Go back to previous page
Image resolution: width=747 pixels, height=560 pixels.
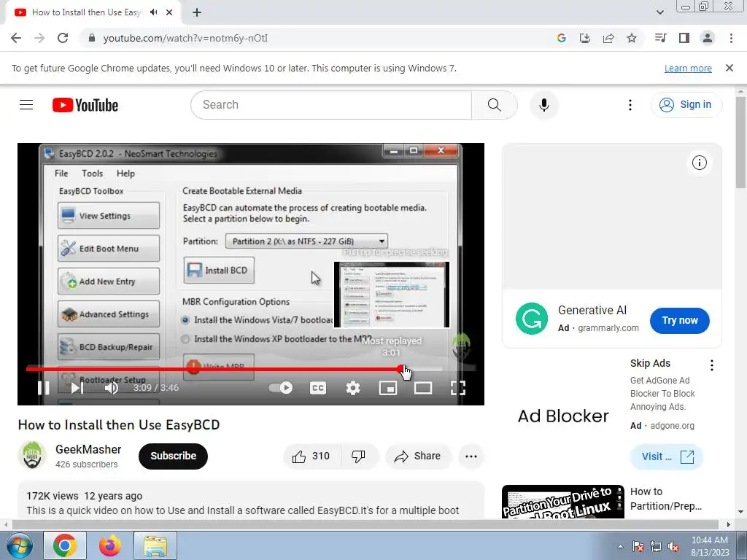tap(16, 38)
